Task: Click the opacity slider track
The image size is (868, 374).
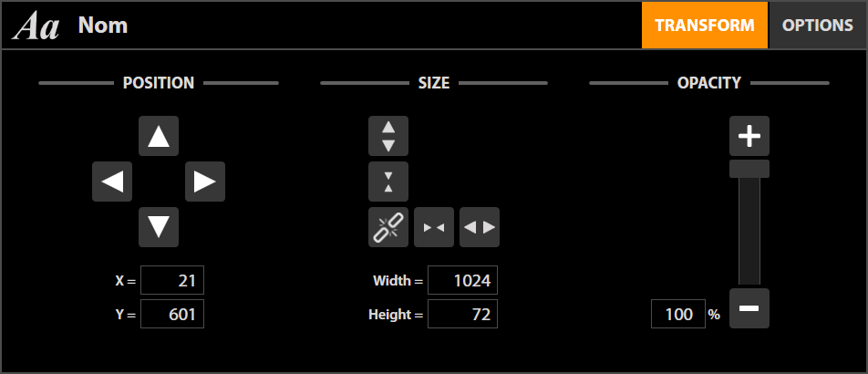Action: (749, 233)
